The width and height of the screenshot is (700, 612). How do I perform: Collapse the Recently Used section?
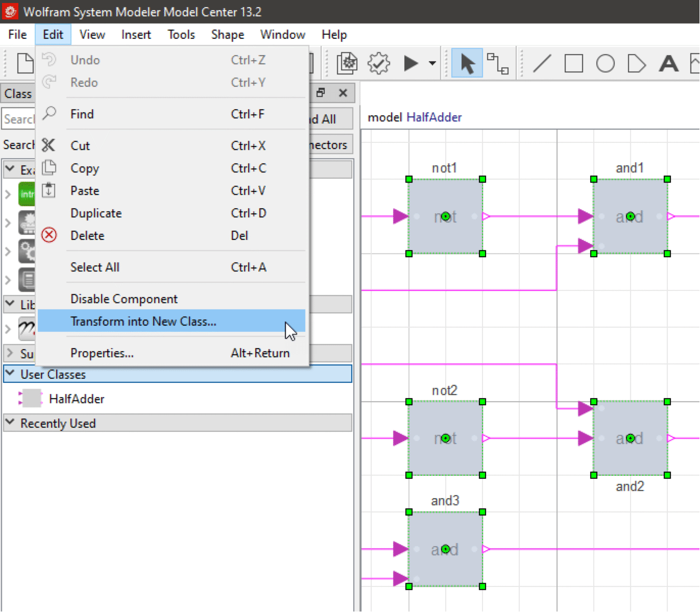[10, 422]
